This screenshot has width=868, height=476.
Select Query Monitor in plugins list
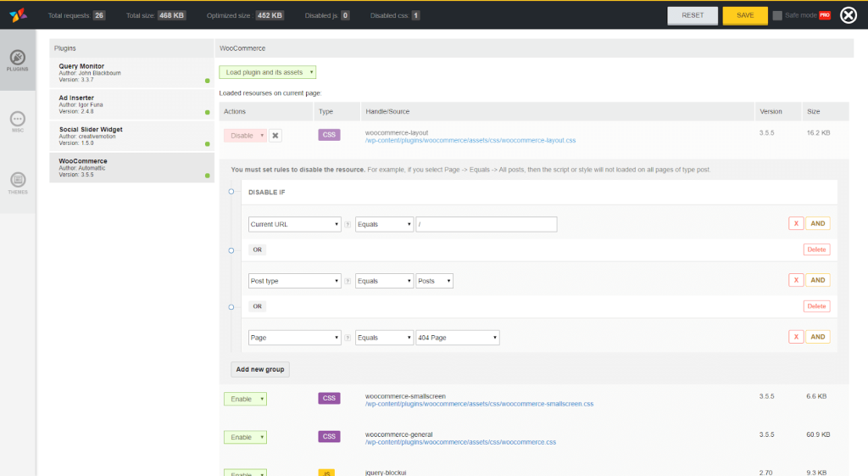tap(131, 73)
